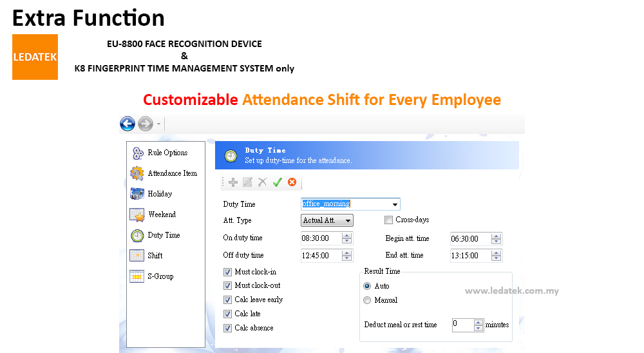Decrease On duty time with down arrow
This screenshot has width=644, height=353.
pos(347,241)
